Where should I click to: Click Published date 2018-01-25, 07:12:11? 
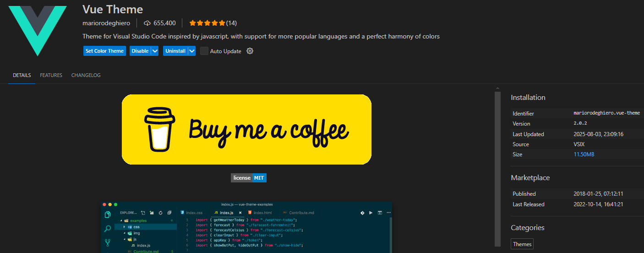(599, 194)
